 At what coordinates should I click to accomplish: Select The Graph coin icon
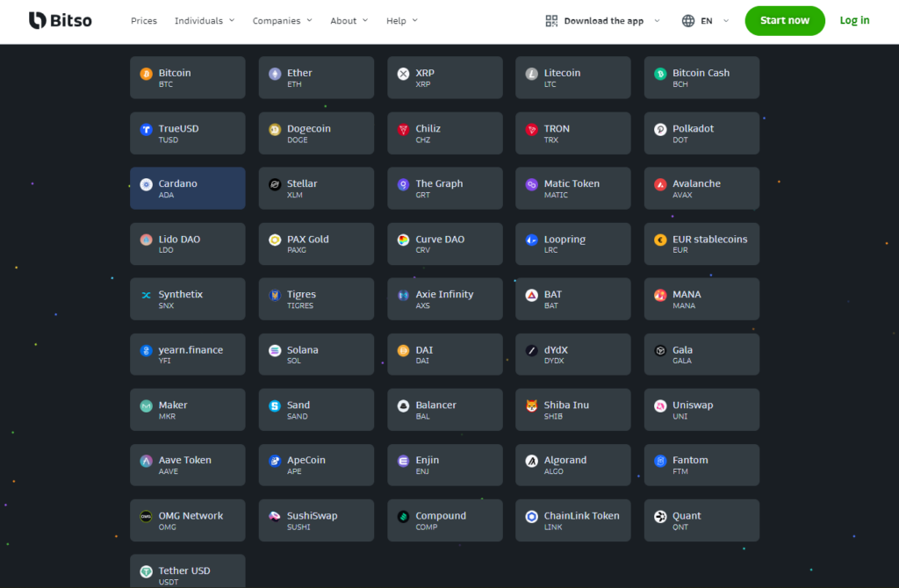pos(403,184)
